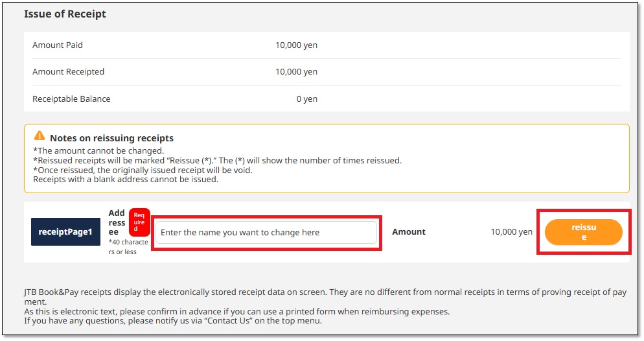Click the bold Amount label beside input
This screenshot has height=341, width=644.
409,232
